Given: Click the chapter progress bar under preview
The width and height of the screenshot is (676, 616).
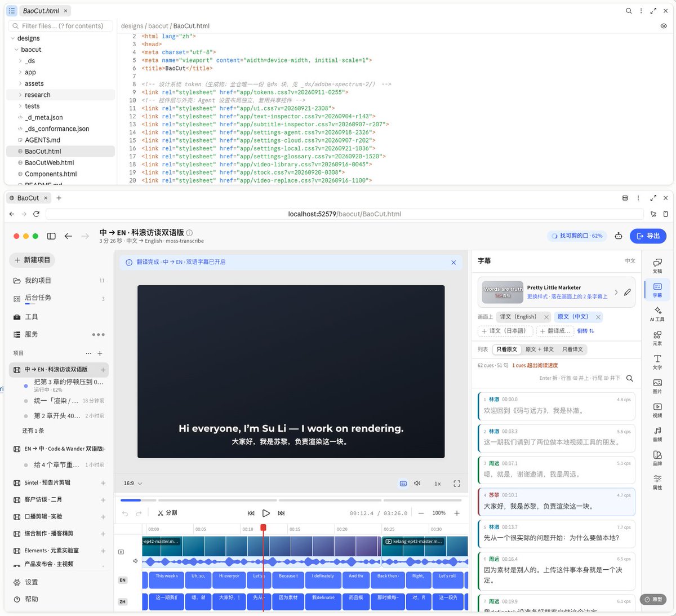Looking at the screenshot, I should click(x=291, y=500).
